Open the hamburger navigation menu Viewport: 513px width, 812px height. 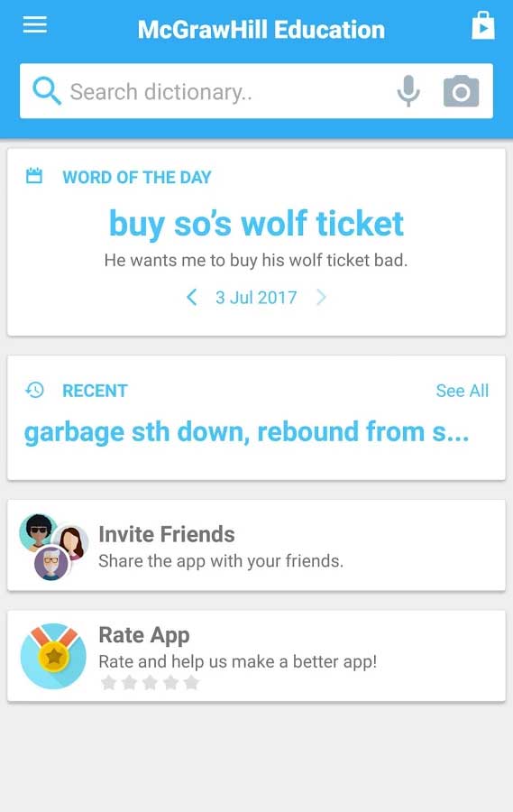(34, 24)
